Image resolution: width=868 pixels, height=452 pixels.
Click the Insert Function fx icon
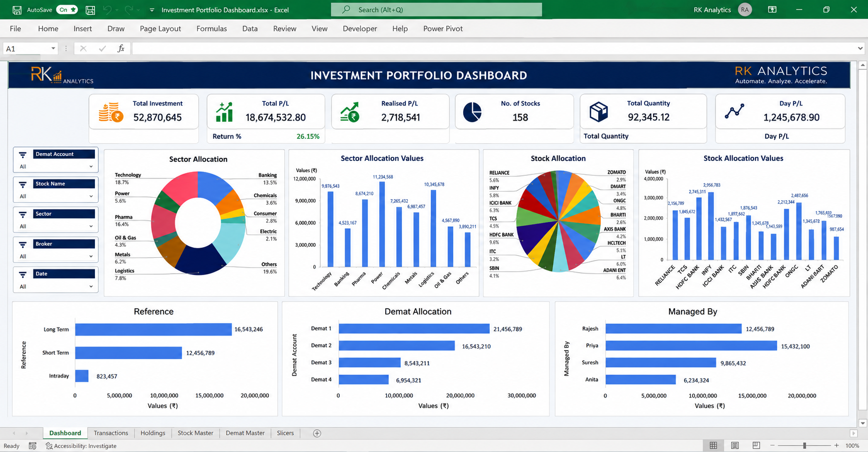point(121,48)
